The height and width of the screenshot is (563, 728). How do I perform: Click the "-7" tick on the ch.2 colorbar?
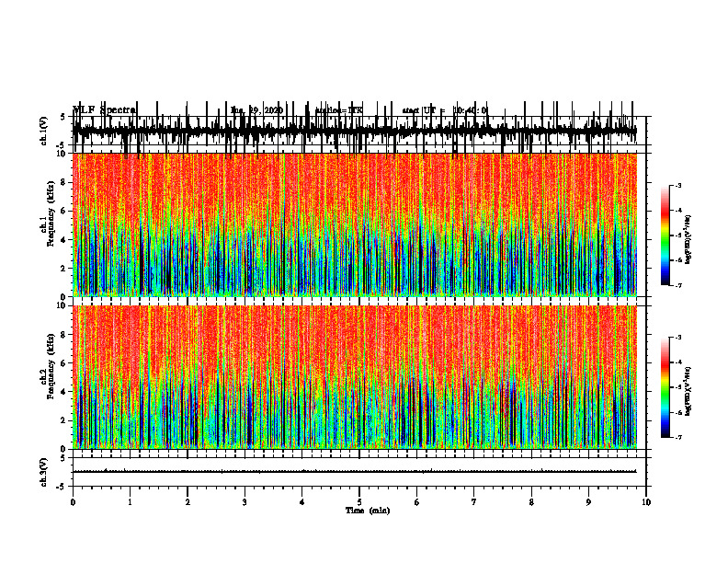(x=677, y=437)
